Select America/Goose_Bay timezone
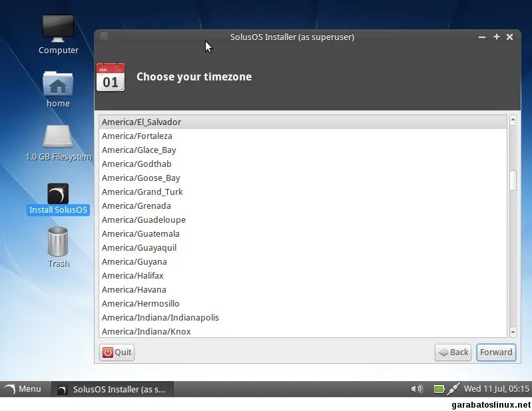Viewport: 532px width, 411px height. tap(303, 178)
